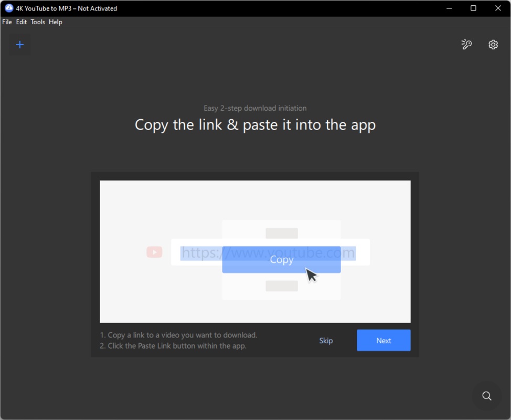Click the mouse cursor graphic in the illustration
Screen dimensions: 511x420
pos(312,275)
